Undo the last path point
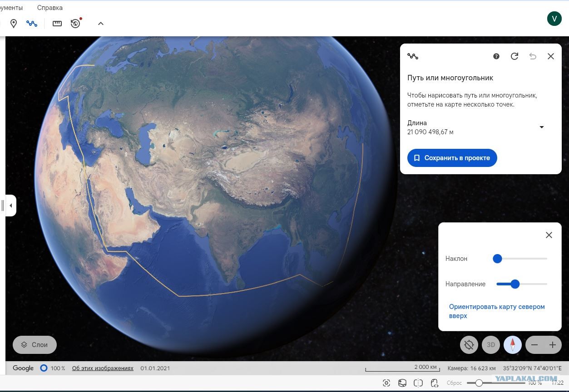Viewport: 569px width, 392px height. coord(533,56)
